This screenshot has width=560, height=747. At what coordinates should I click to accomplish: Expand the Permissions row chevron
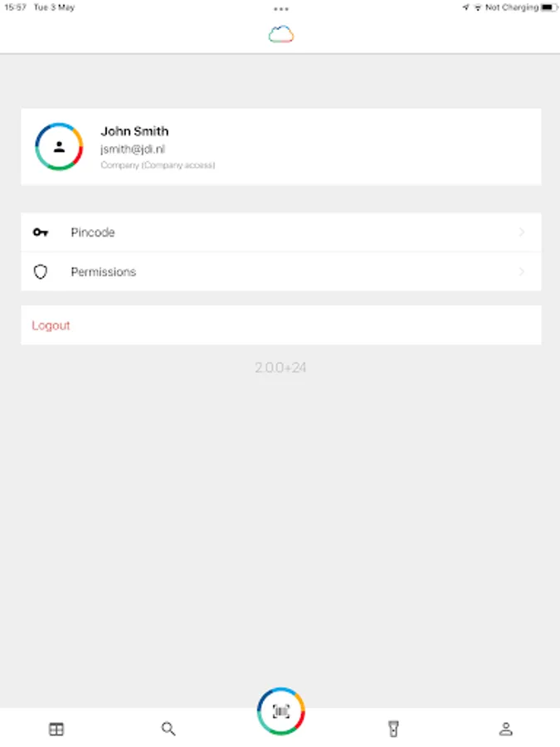[522, 271]
